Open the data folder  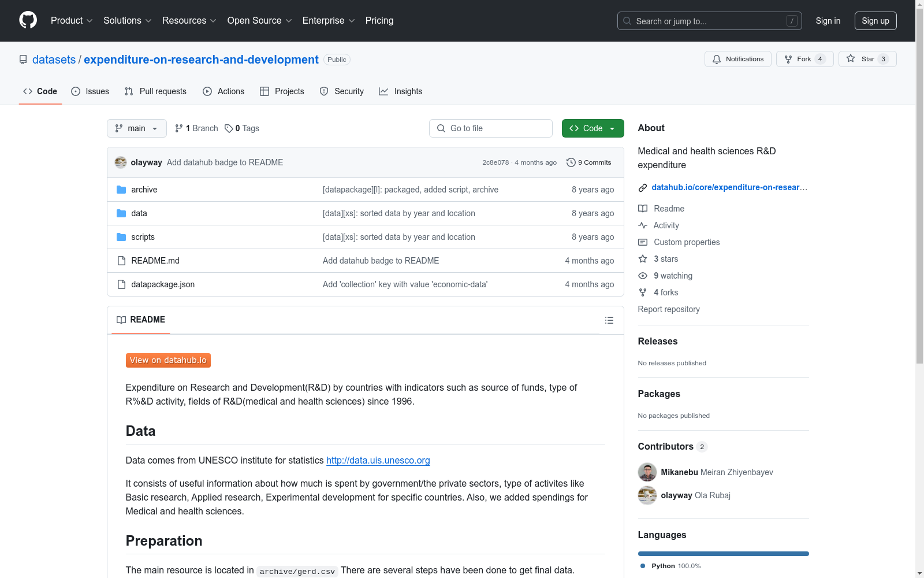139,213
